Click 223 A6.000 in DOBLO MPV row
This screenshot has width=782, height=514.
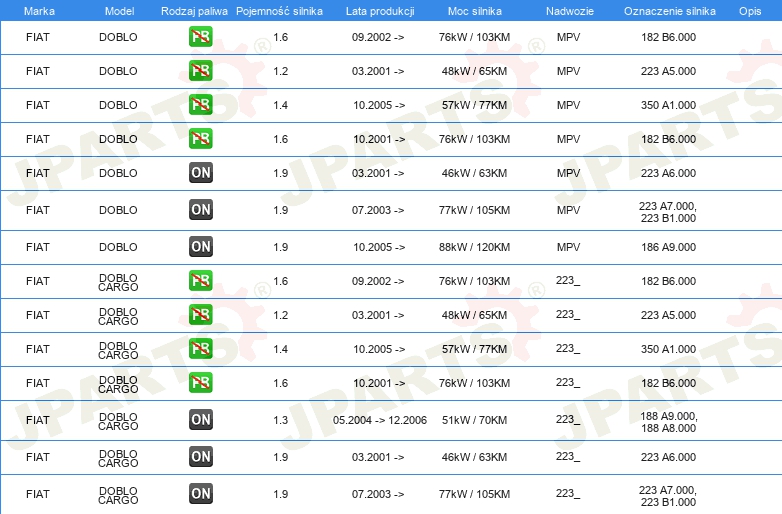(x=668, y=173)
